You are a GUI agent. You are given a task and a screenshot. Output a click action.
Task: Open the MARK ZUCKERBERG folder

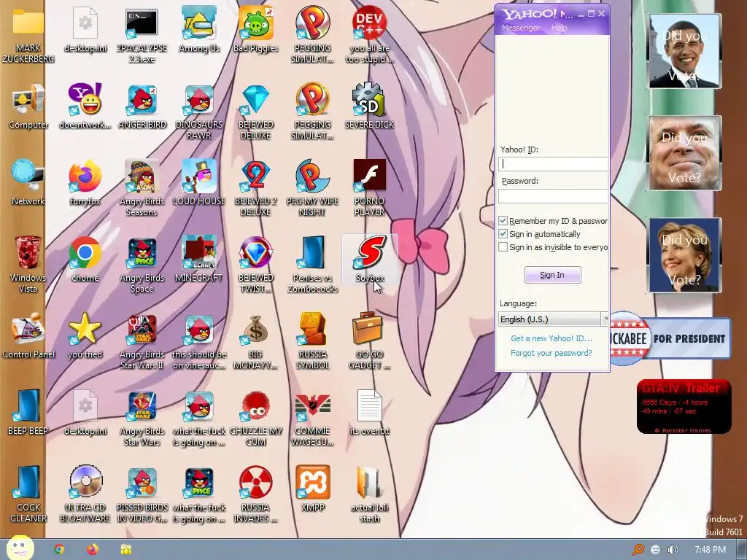[28, 36]
